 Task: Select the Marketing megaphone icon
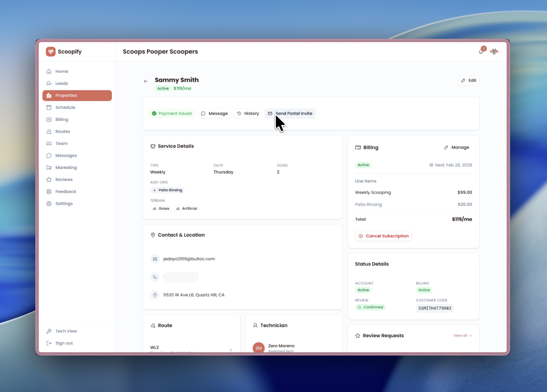(49, 167)
